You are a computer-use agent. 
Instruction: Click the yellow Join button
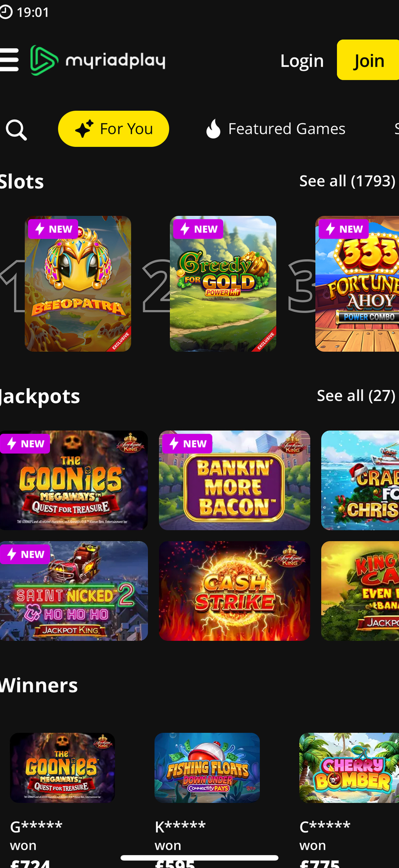(368, 60)
